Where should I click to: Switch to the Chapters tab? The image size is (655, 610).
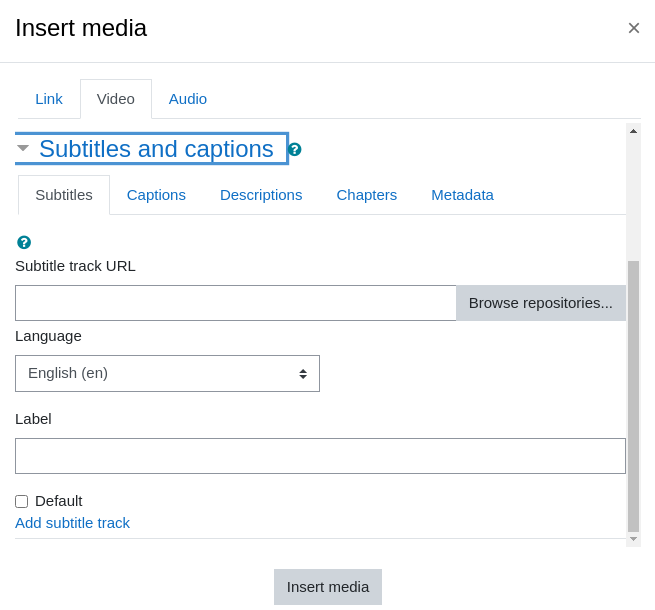(x=367, y=195)
